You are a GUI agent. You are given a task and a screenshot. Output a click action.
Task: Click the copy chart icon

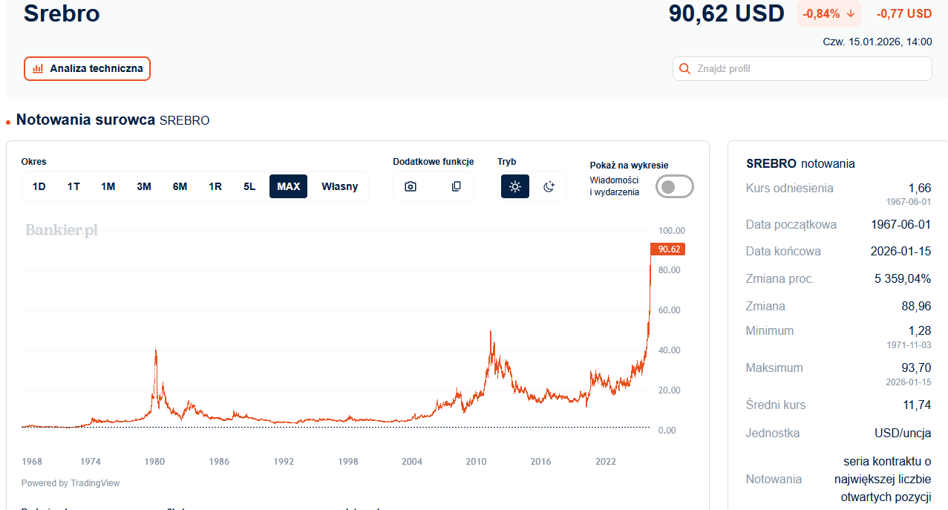456,186
